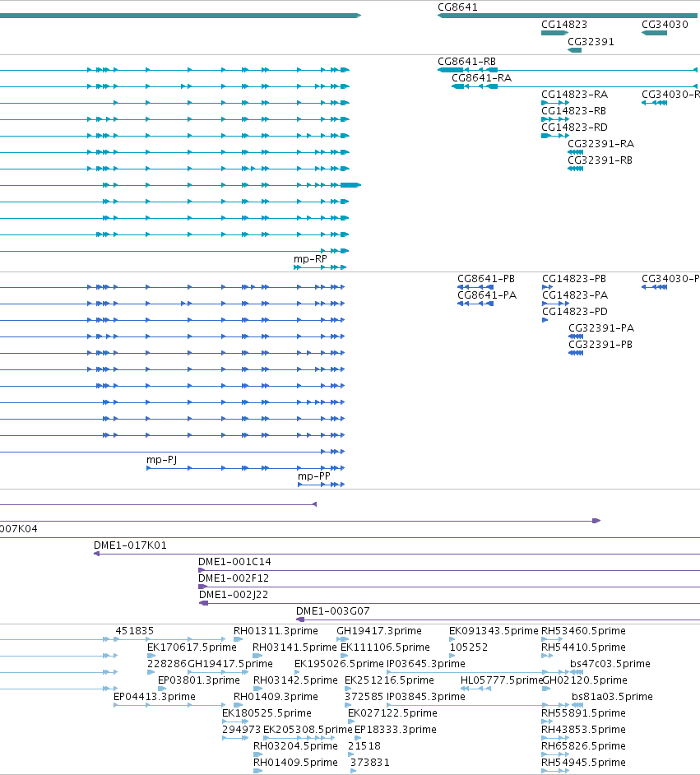The height and width of the screenshot is (775, 700).
Task: Click EST RH65826.5prime
Action: click(555, 754)
